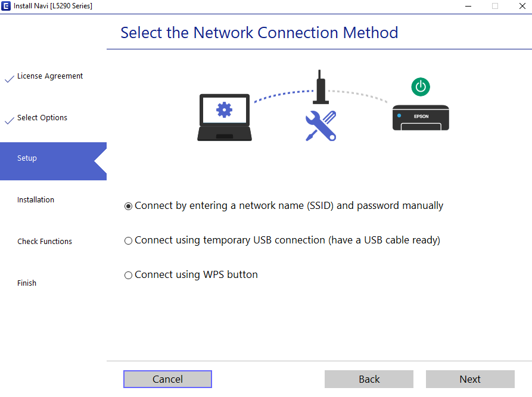The width and height of the screenshot is (532, 397).
Task: Click the wrench and screwdriver tools icon
Action: click(321, 126)
